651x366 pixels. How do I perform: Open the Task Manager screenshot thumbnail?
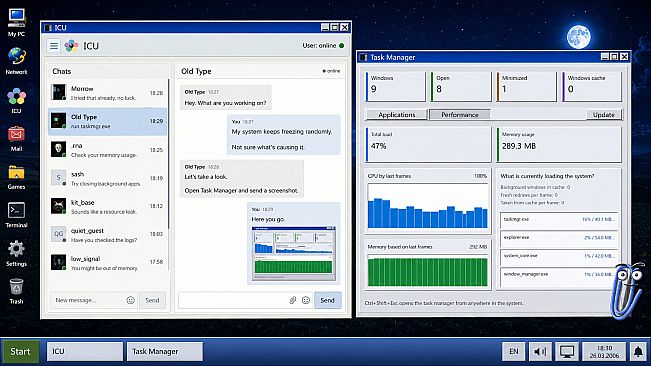294,254
